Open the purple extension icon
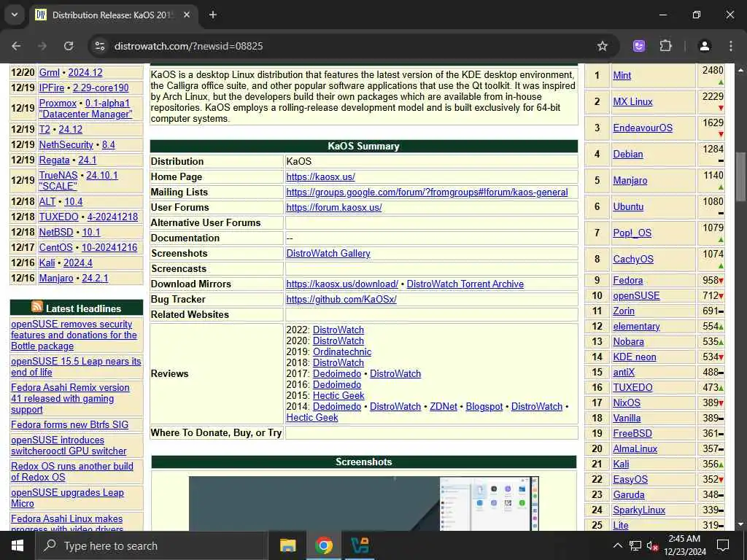Image resolution: width=747 pixels, height=560 pixels. tap(639, 46)
